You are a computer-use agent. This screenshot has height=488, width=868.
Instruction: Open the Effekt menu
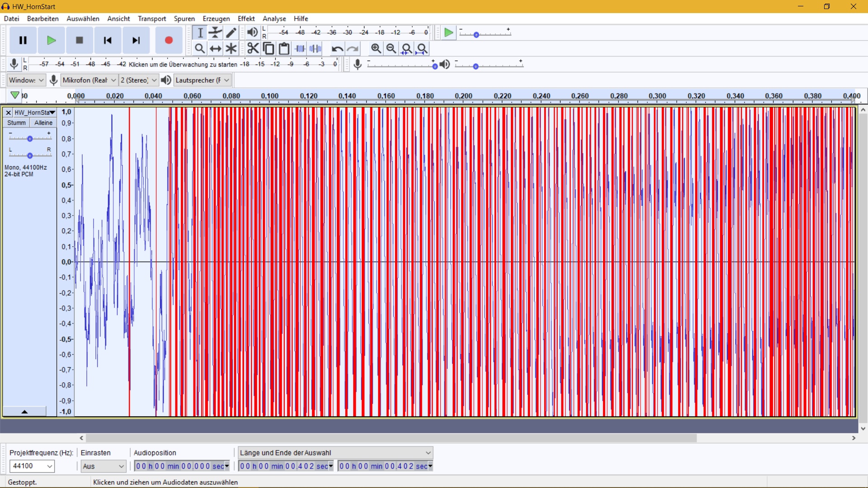246,19
